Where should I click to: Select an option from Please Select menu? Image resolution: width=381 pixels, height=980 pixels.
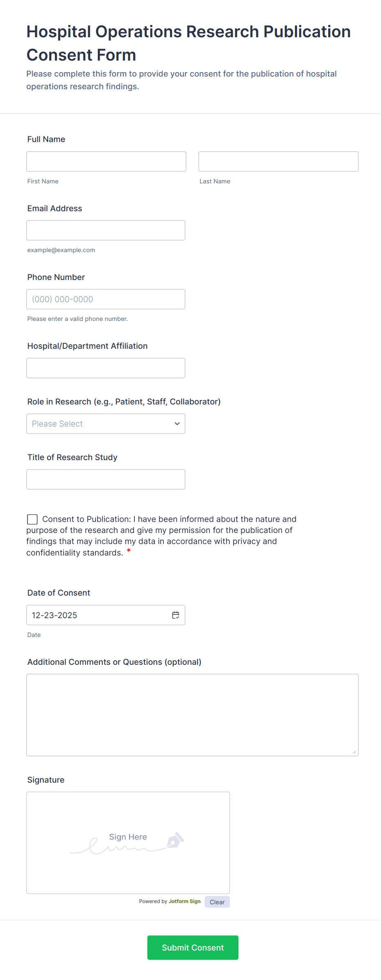(106, 424)
